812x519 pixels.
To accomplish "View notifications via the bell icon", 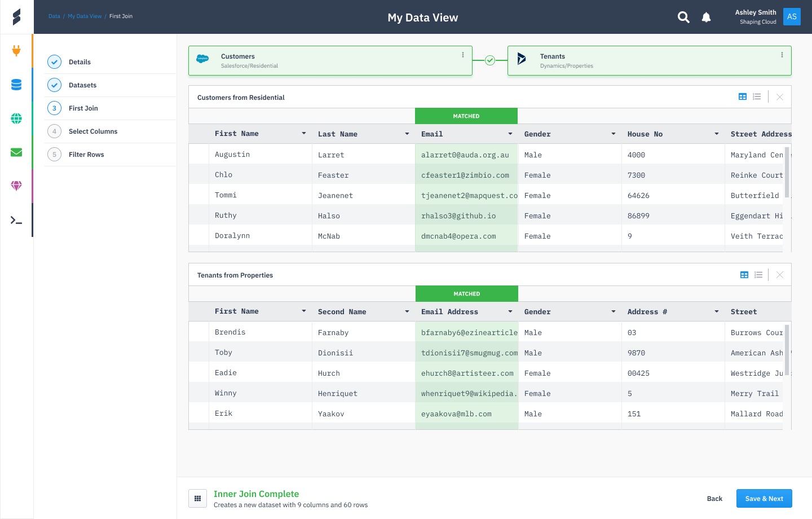I will [x=706, y=17].
